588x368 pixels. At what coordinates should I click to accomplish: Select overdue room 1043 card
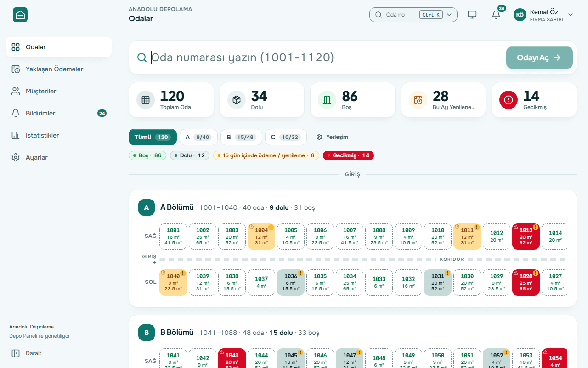(x=232, y=358)
